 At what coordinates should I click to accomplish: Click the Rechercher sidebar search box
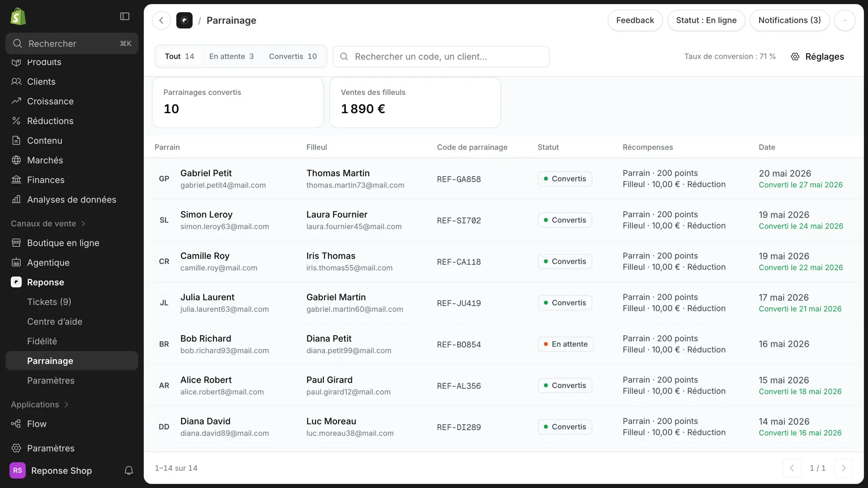pyautogui.click(x=72, y=44)
